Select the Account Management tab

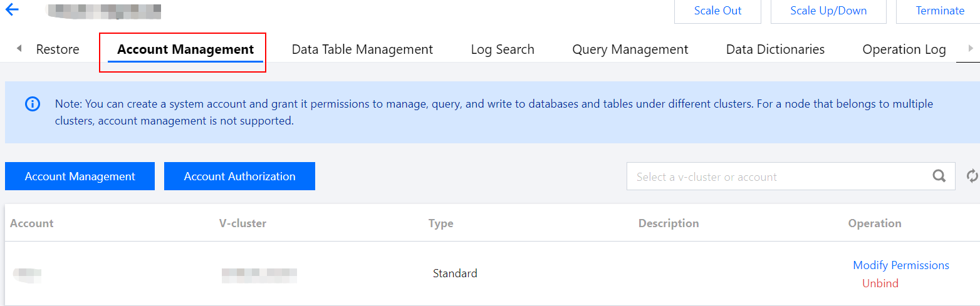pos(185,49)
